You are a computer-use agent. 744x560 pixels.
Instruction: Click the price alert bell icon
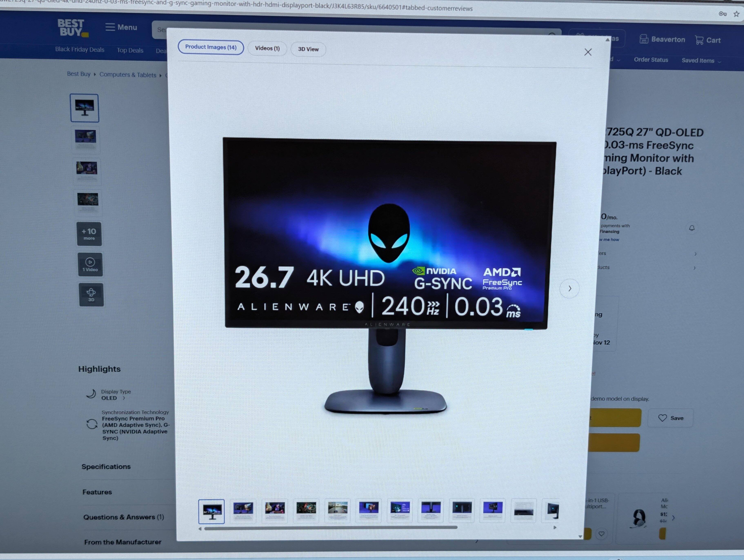692,228
